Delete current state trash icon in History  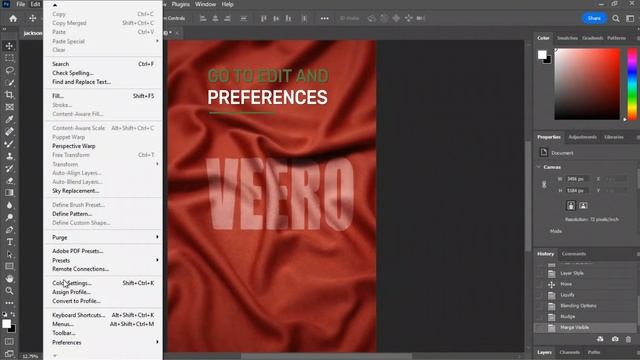coord(628,339)
